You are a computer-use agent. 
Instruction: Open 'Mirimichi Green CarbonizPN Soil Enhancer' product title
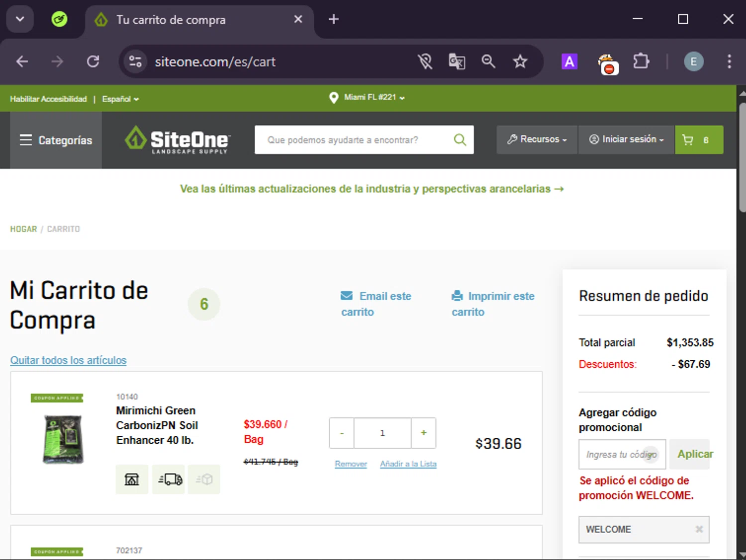coord(157,425)
